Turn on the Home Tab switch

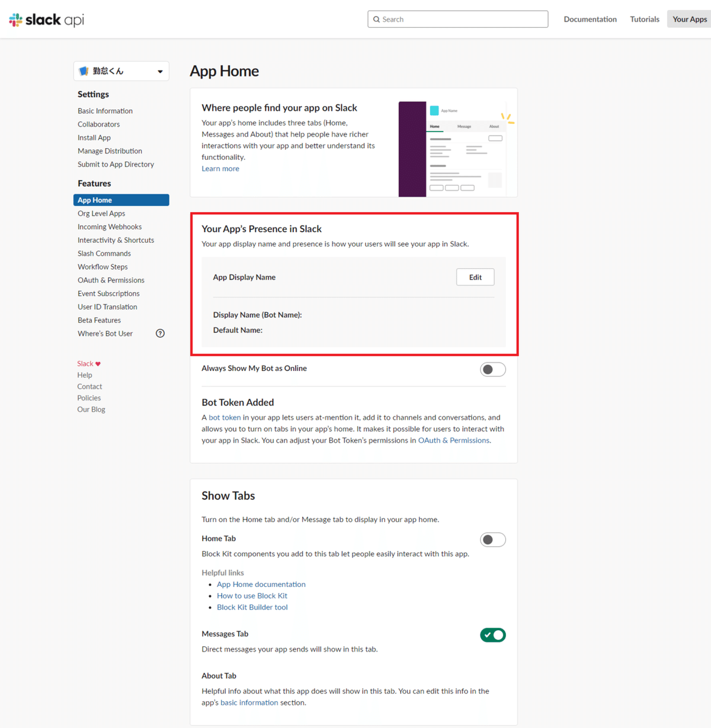tap(492, 540)
